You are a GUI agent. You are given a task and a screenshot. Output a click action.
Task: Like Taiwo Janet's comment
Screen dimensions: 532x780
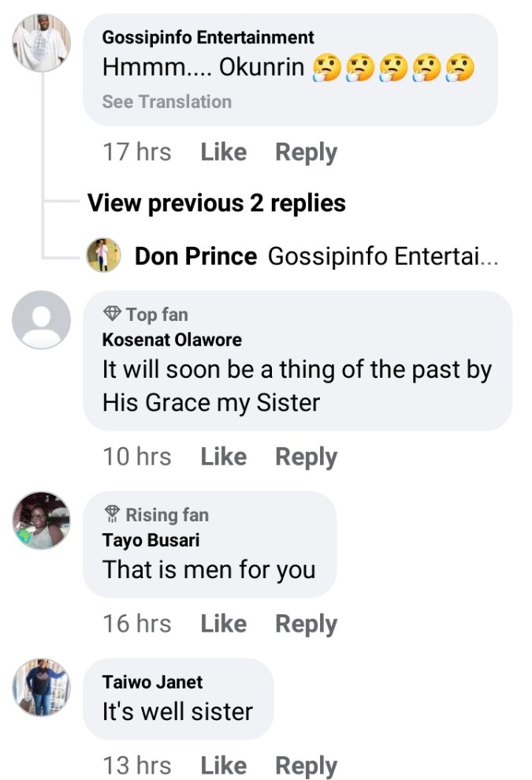(x=223, y=765)
